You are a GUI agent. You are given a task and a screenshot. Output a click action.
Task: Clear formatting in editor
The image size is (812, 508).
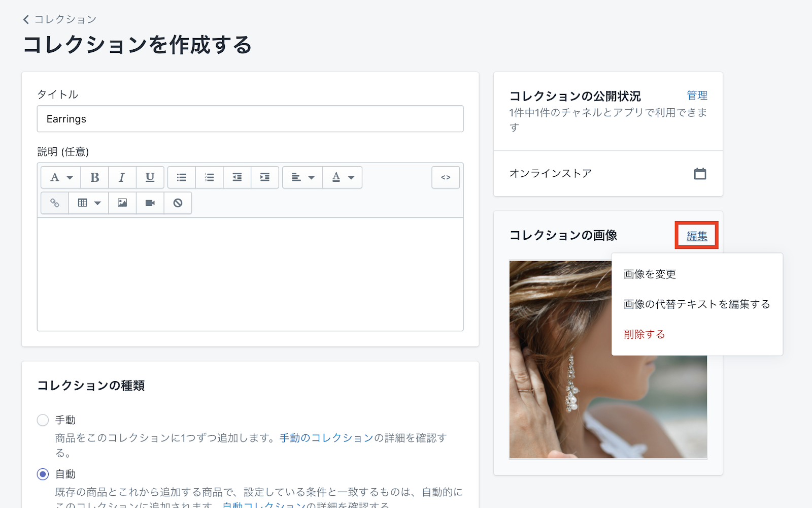coord(178,203)
